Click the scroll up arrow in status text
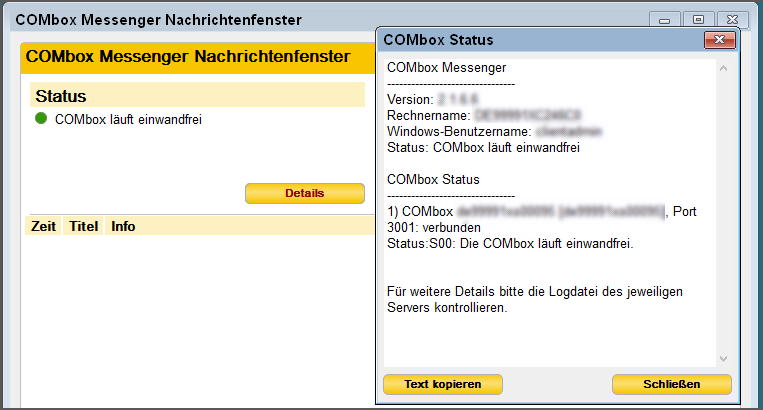This screenshot has width=763, height=410. (x=724, y=69)
